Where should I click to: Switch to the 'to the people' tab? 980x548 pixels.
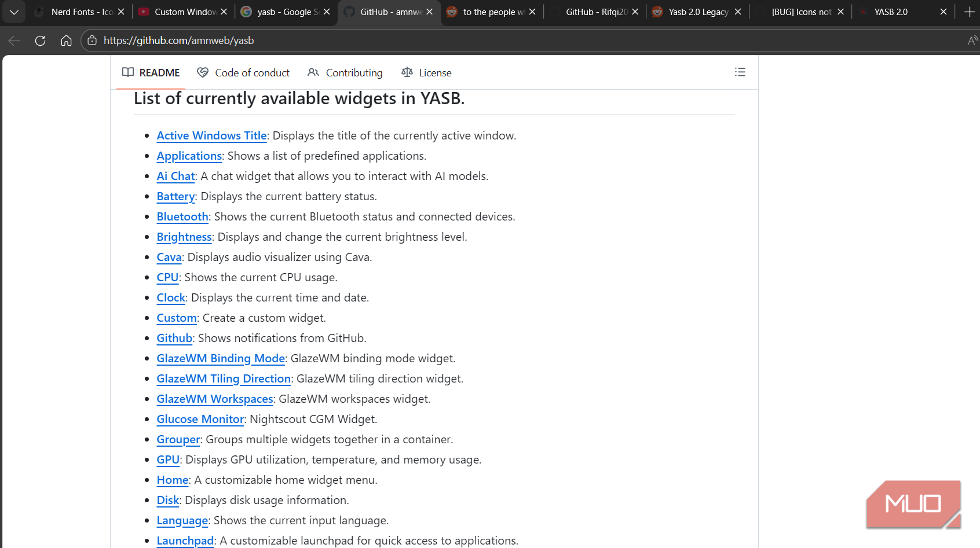(x=492, y=12)
